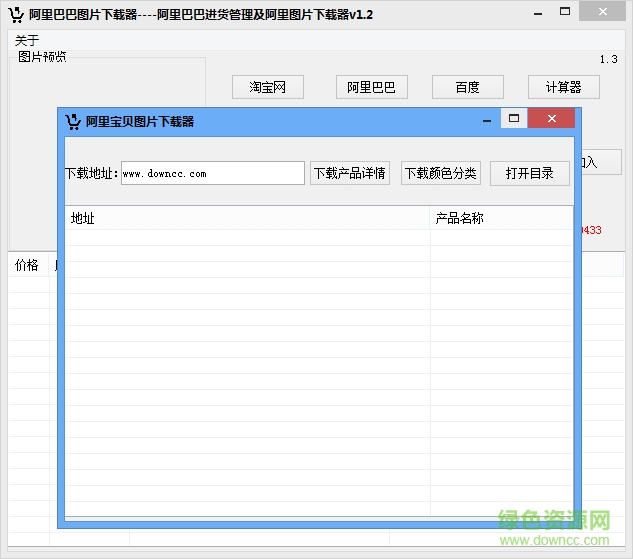Open the 关于 menu
Viewport: 633px width, 559px height.
tap(27, 40)
